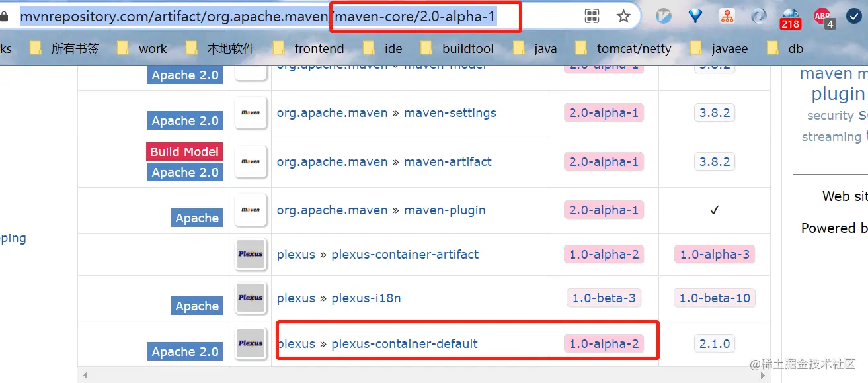Select Apache license tag in plexus-i18n row
868x383 pixels.
[x=197, y=306]
